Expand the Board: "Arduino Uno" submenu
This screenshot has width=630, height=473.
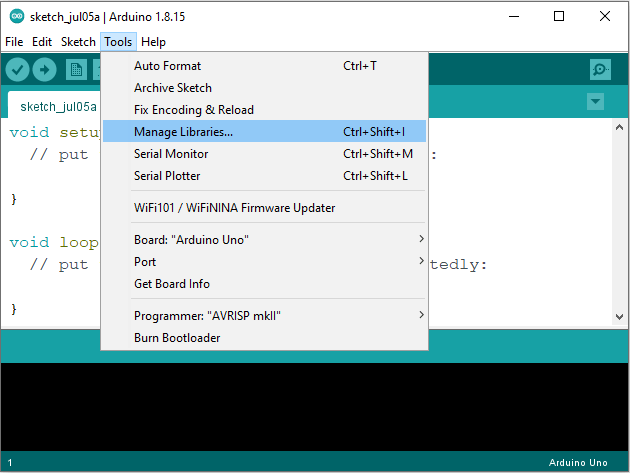pyautogui.click(x=264, y=240)
